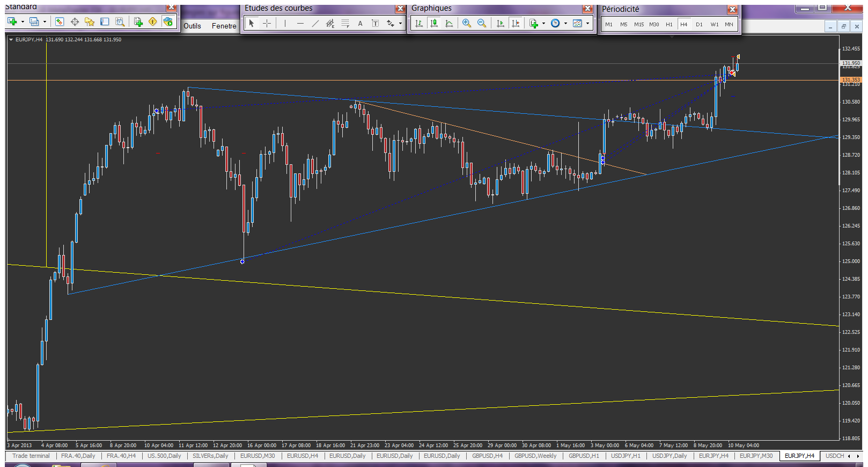868x467 pixels.
Task: Open the Strategy Tester magnifier icon
Action: [x=120, y=21]
